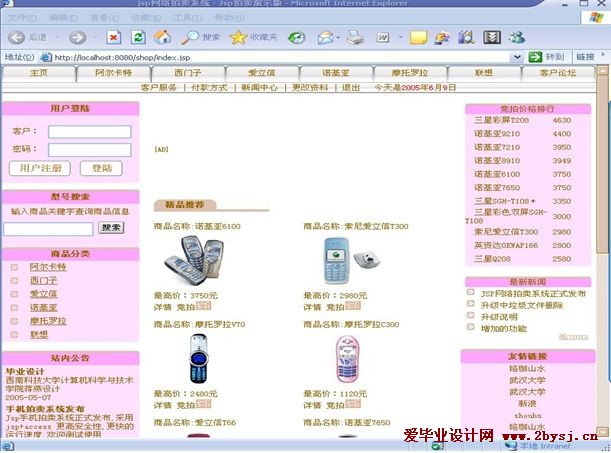Click bid icon under 索尼爱立信T300

click(353, 306)
